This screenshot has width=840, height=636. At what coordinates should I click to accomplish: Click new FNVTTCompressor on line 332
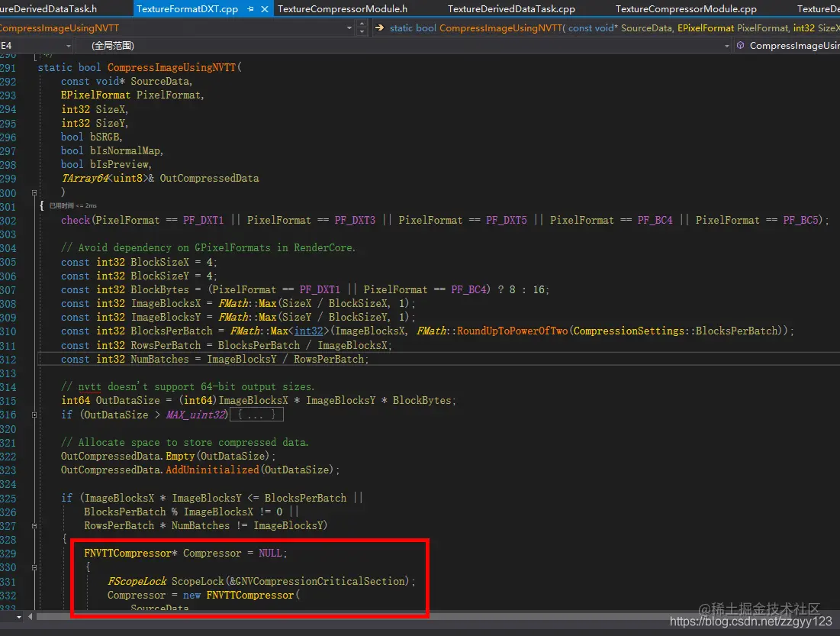click(238, 596)
